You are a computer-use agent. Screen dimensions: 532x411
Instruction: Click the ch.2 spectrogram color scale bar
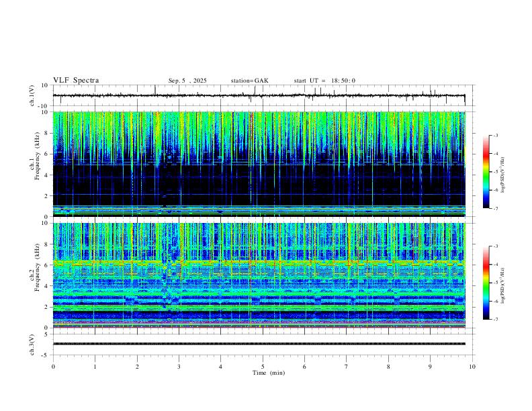[x=486, y=283]
